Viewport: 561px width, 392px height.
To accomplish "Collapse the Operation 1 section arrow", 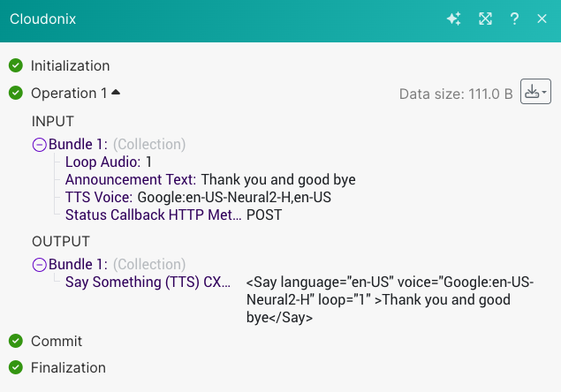I will click(116, 92).
